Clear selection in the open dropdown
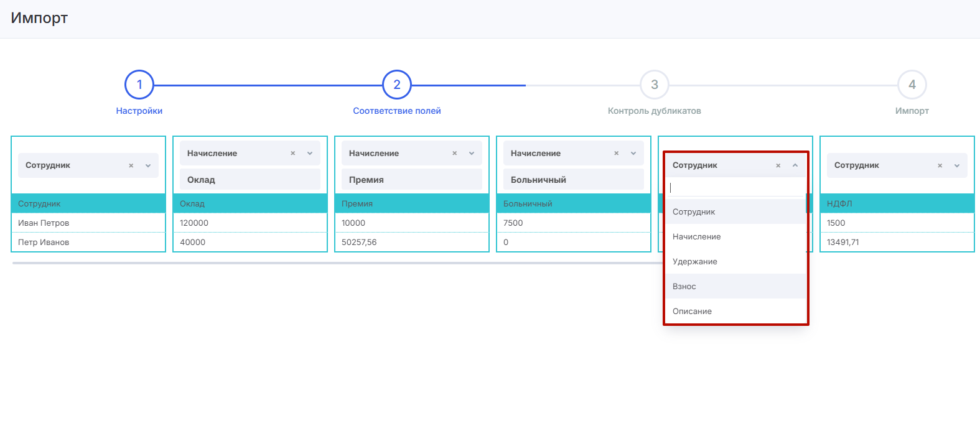 tap(778, 165)
